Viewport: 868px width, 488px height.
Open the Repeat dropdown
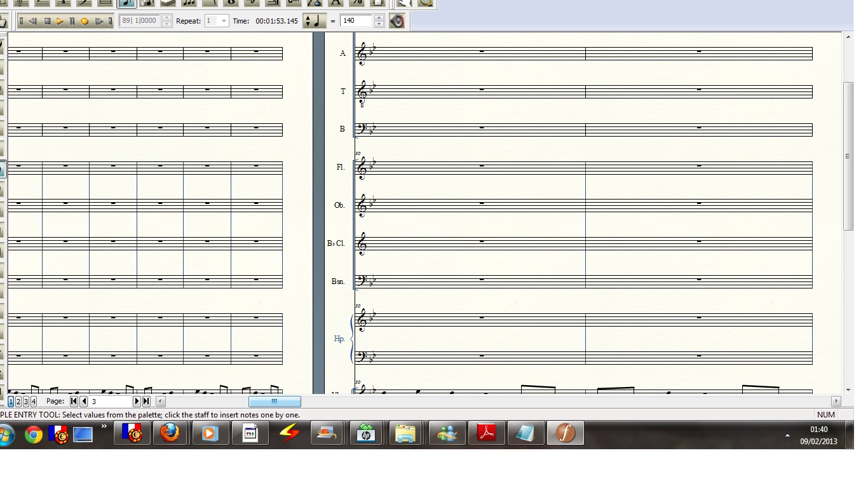click(223, 21)
